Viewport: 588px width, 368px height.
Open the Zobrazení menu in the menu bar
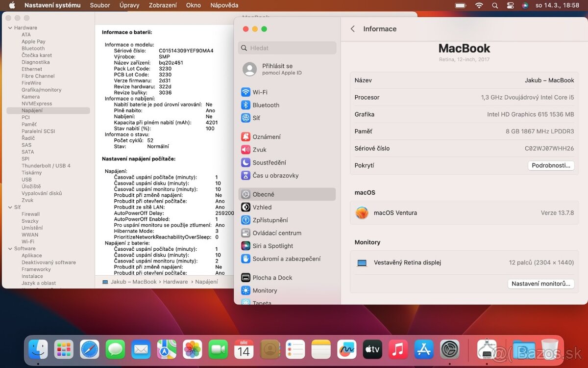pyautogui.click(x=163, y=5)
